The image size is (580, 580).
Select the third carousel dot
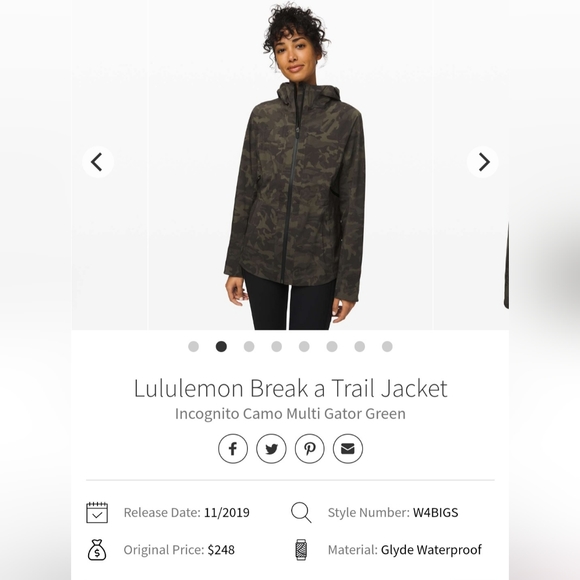click(249, 347)
